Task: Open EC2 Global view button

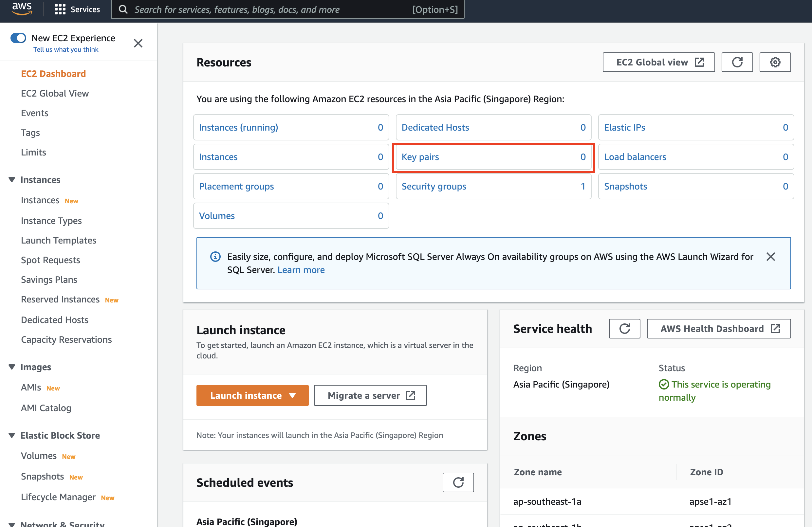Action: click(x=658, y=62)
